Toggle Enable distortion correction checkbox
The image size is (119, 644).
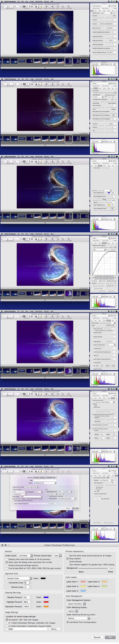[x=93, y=425]
